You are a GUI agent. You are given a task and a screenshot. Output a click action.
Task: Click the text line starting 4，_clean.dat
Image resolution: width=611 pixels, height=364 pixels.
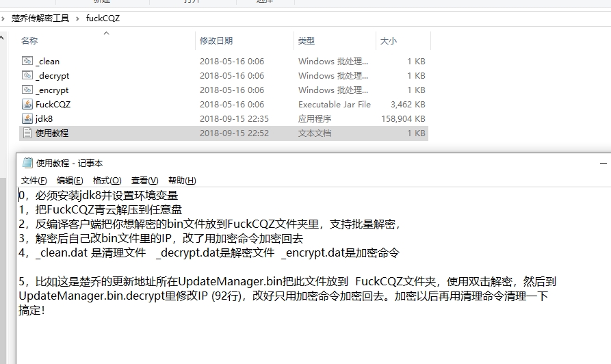click(x=209, y=253)
